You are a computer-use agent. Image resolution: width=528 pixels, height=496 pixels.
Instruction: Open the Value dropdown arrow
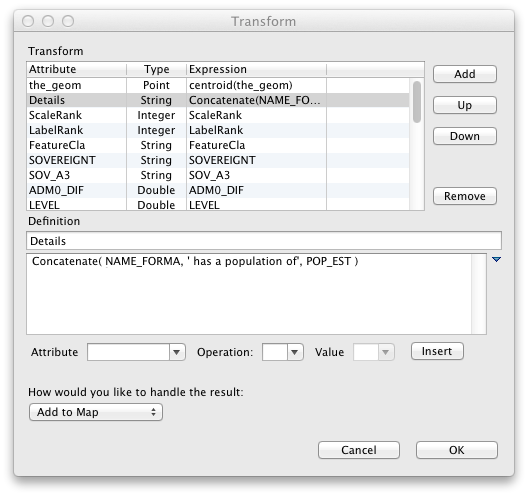pyautogui.click(x=386, y=352)
